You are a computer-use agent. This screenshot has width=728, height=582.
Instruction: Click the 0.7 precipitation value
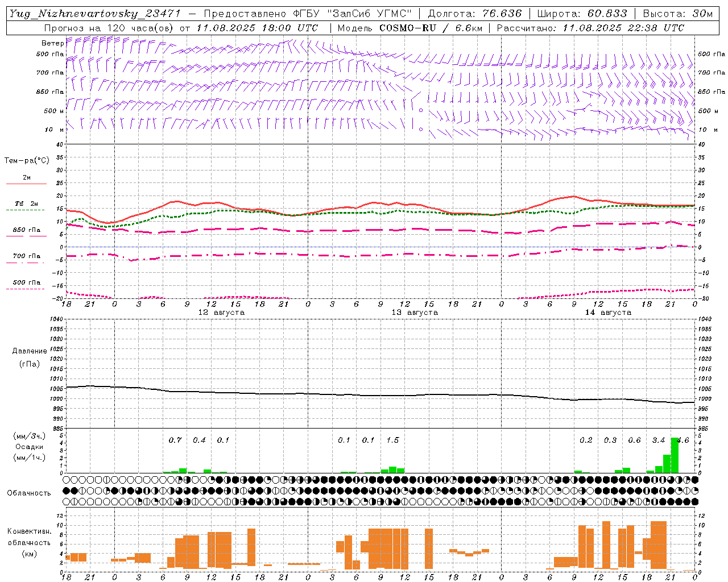[x=175, y=440]
